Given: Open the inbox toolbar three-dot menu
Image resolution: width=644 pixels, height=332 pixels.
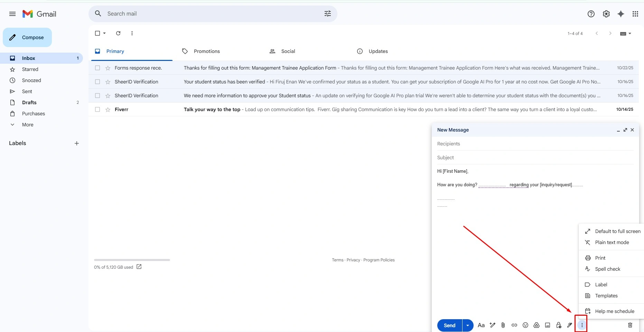Looking at the screenshot, I should (132, 33).
